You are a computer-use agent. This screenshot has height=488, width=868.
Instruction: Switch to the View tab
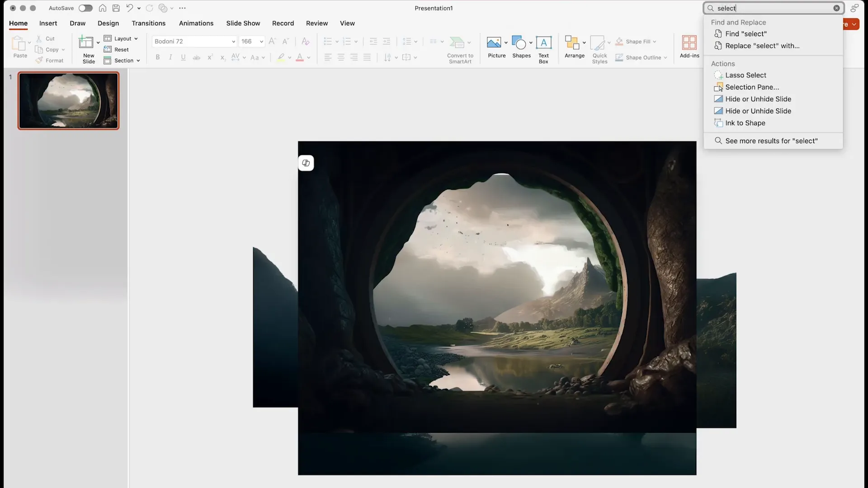(x=348, y=23)
